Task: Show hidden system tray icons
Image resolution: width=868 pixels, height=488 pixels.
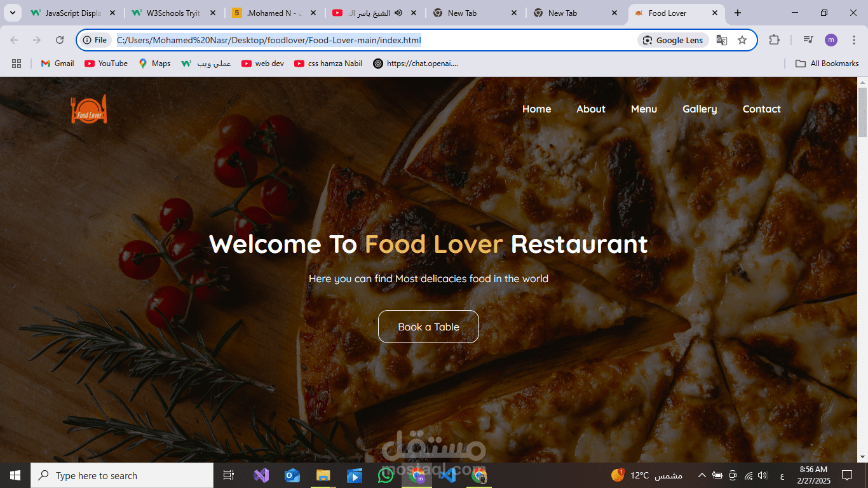Action: tap(702, 475)
